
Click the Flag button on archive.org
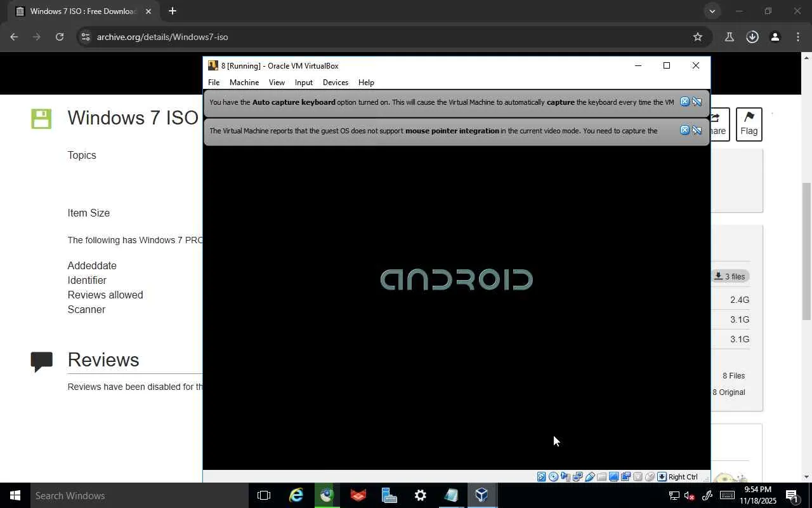(x=749, y=124)
